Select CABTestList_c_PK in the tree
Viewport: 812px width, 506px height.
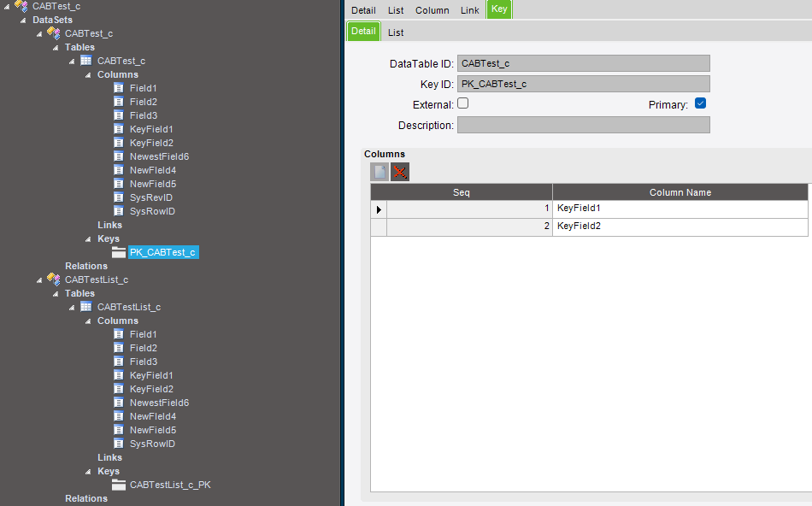170,485
